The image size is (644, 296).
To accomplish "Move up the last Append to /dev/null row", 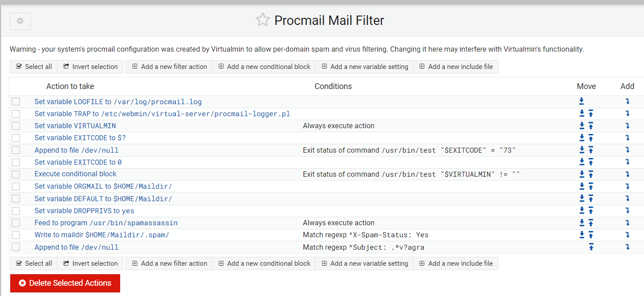I will pos(591,247).
